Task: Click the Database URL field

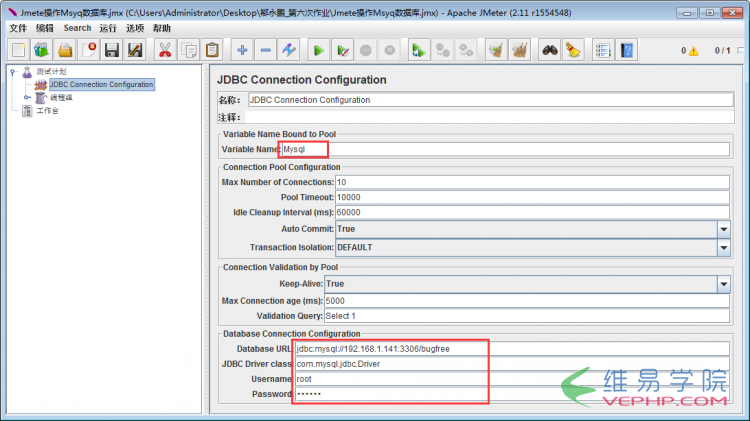Action: pos(512,349)
